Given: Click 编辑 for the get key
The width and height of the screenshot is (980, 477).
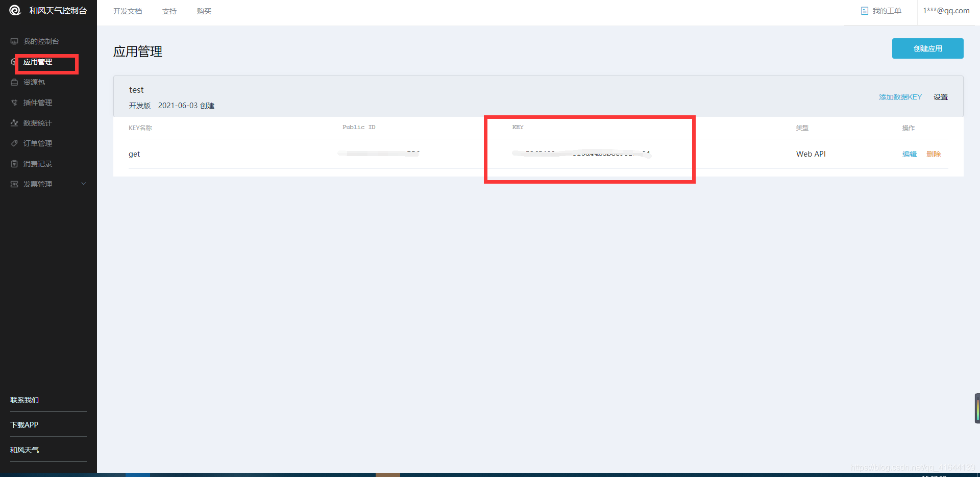Looking at the screenshot, I should (910, 154).
